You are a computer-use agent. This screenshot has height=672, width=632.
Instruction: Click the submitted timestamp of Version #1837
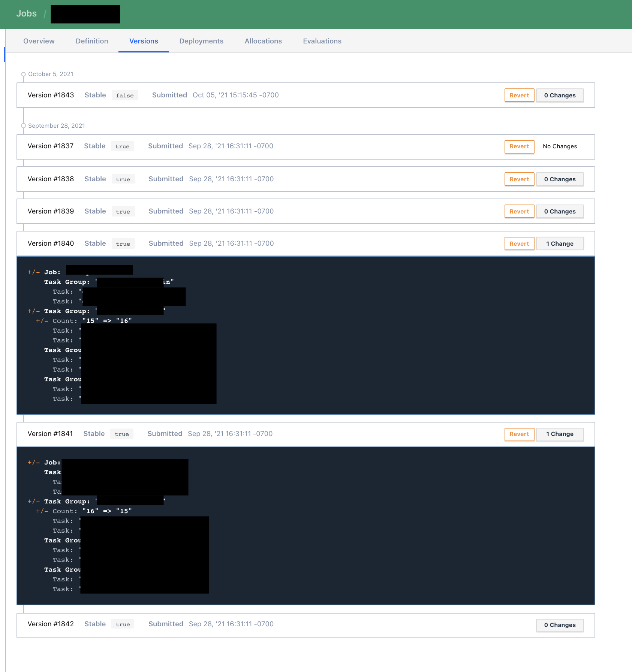[231, 146]
